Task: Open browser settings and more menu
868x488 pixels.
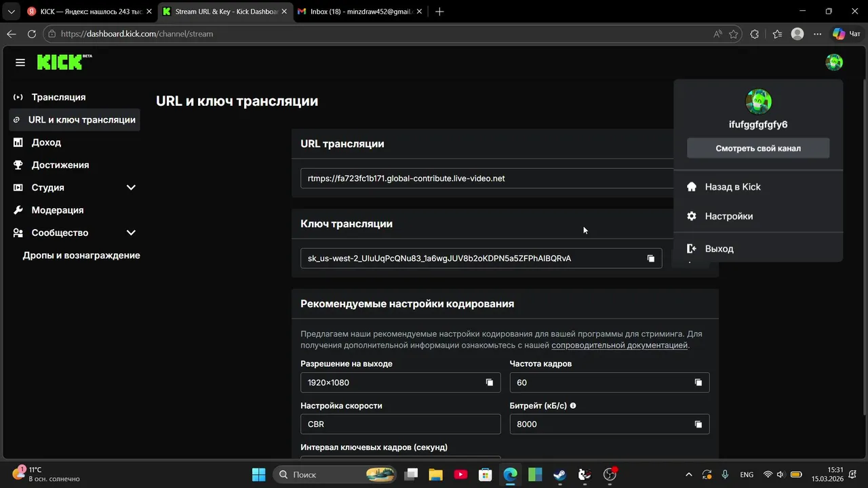Action: click(818, 34)
